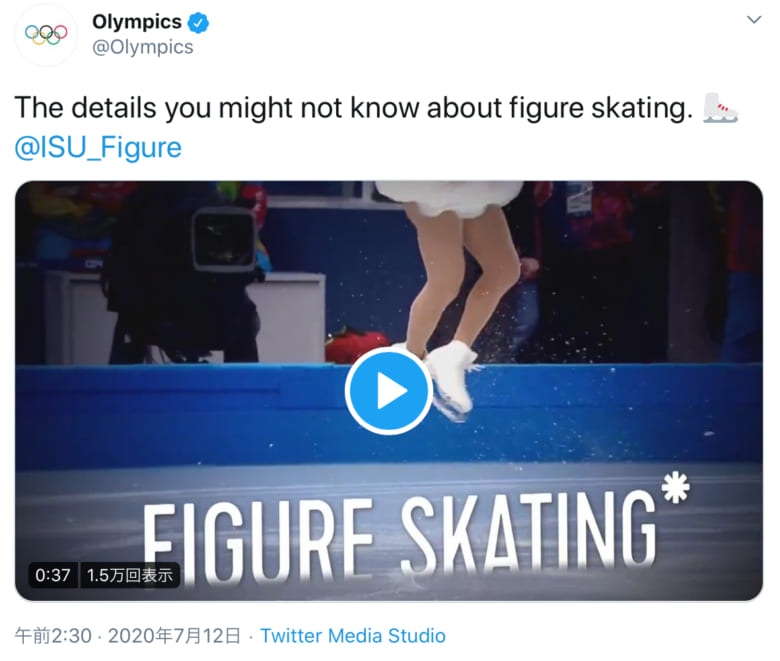
Task: Open the Olympics display name
Action: [x=136, y=21]
